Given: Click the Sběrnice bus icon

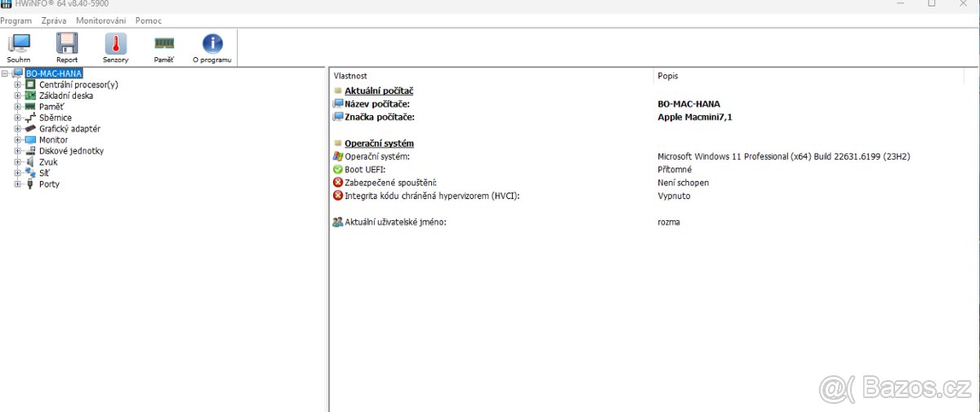Looking at the screenshot, I should [x=31, y=117].
